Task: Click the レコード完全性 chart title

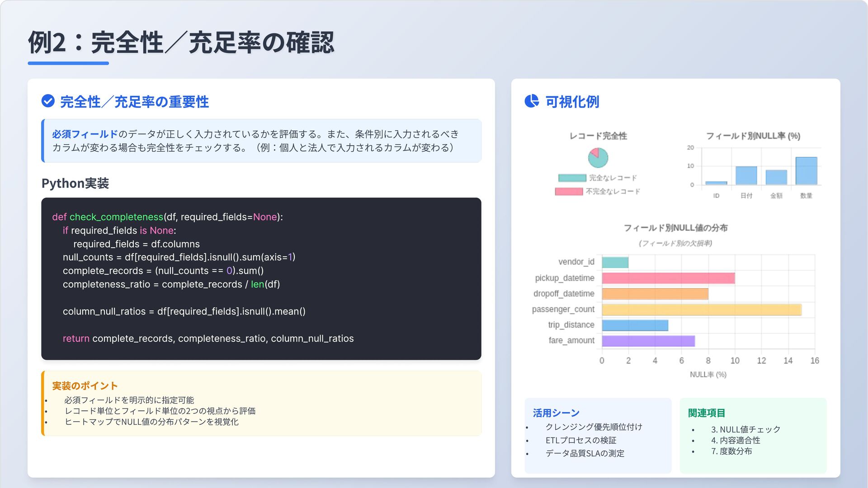Action: (x=598, y=136)
